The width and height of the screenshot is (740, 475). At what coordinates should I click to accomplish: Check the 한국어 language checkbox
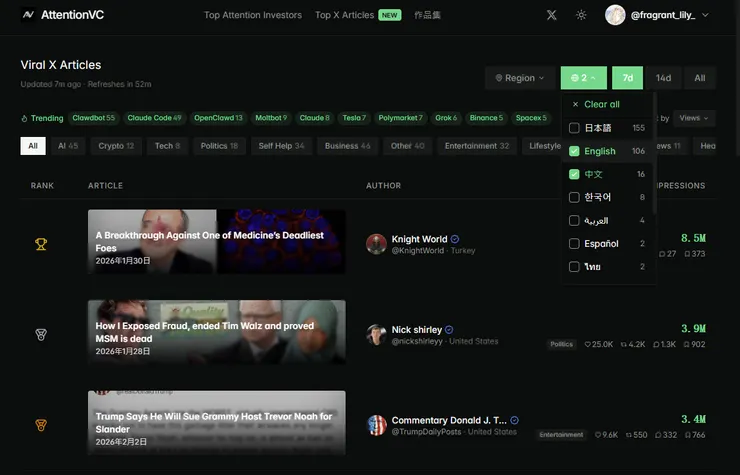coord(574,197)
